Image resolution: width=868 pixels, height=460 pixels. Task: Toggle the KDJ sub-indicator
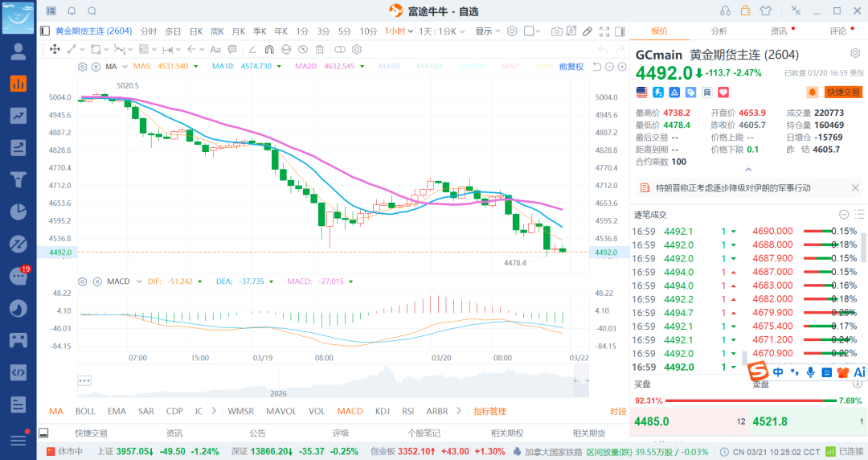pos(382,411)
